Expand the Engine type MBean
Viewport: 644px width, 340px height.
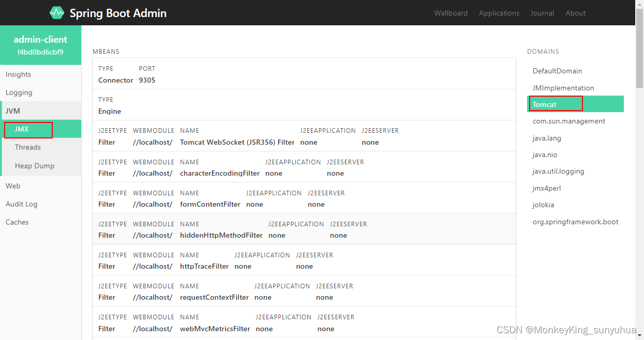pyautogui.click(x=304, y=105)
